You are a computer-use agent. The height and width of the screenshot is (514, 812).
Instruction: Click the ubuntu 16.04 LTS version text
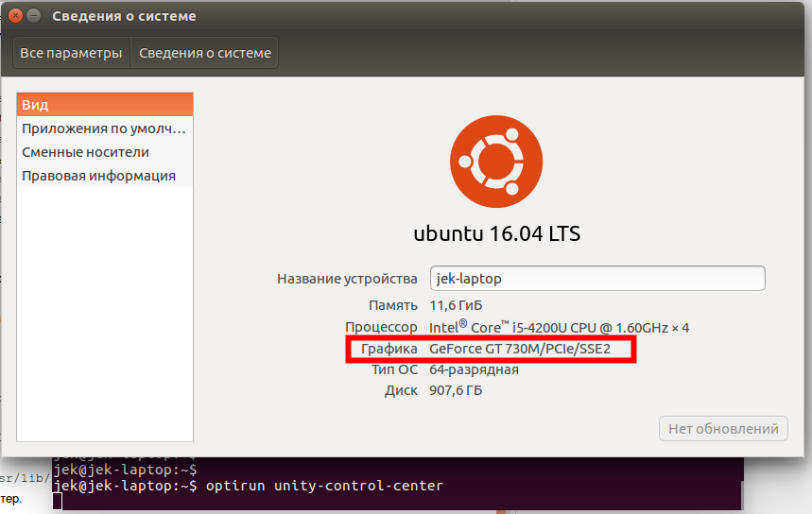click(495, 233)
